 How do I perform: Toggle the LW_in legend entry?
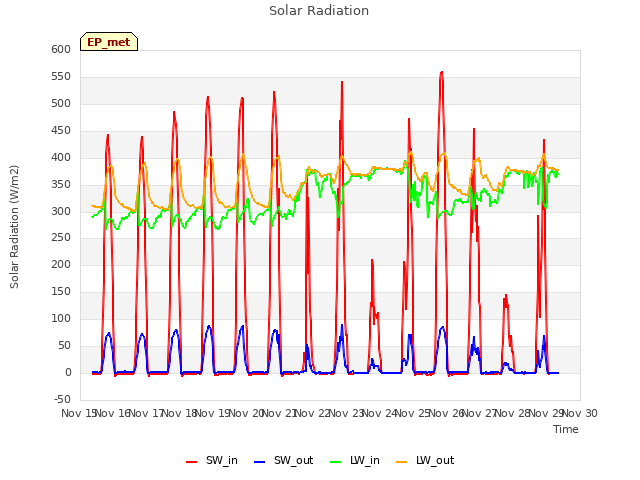(354, 460)
